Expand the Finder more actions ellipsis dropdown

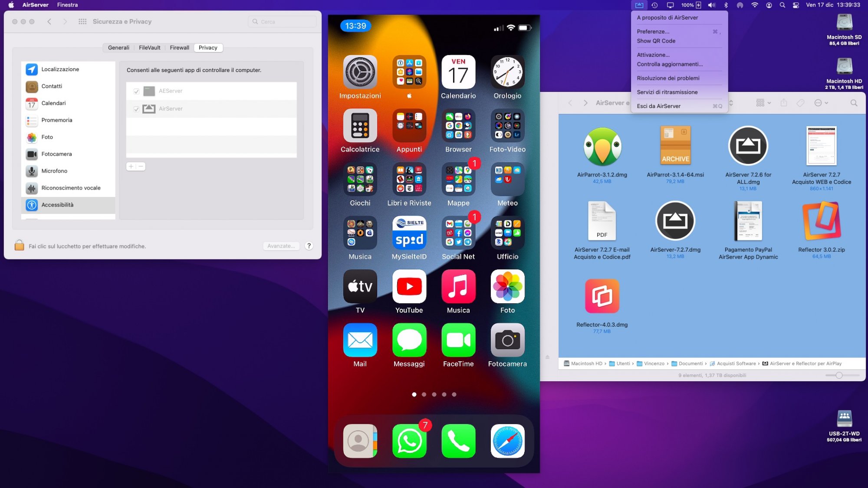tap(821, 103)
